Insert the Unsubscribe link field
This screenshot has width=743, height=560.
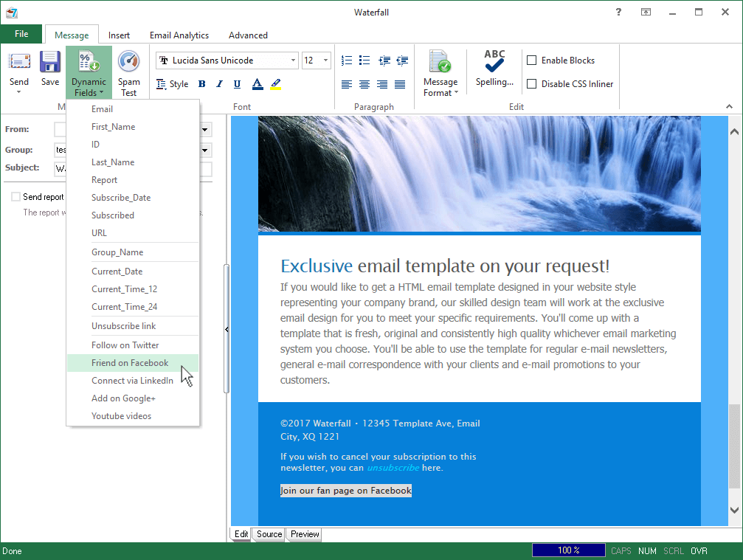click(133, 326)
